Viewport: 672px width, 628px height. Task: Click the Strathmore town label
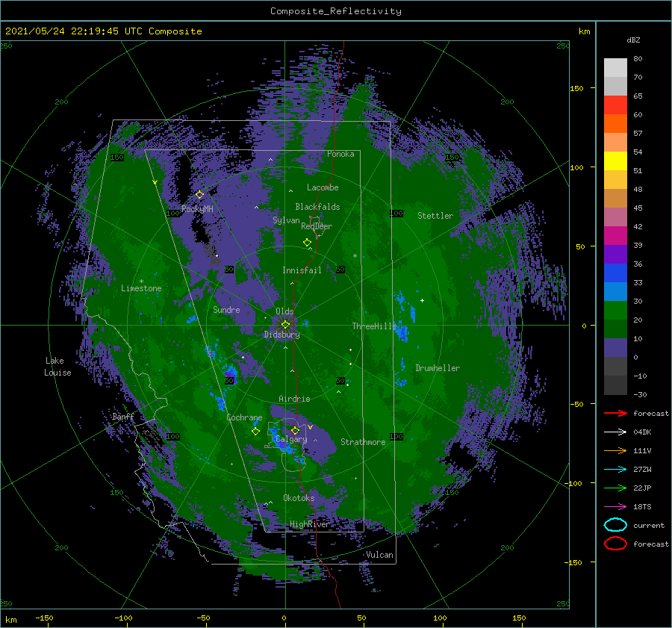[363, 442]
